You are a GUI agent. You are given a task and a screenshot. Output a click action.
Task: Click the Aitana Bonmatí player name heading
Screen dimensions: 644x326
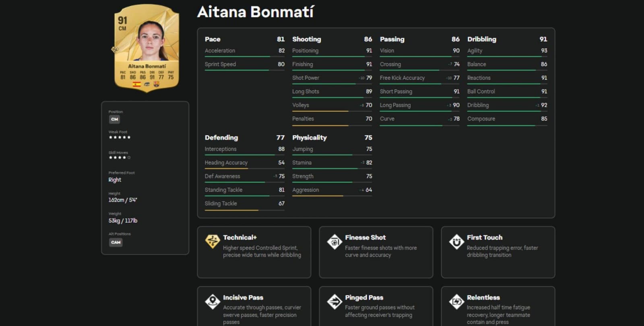[x=256, y=12]
